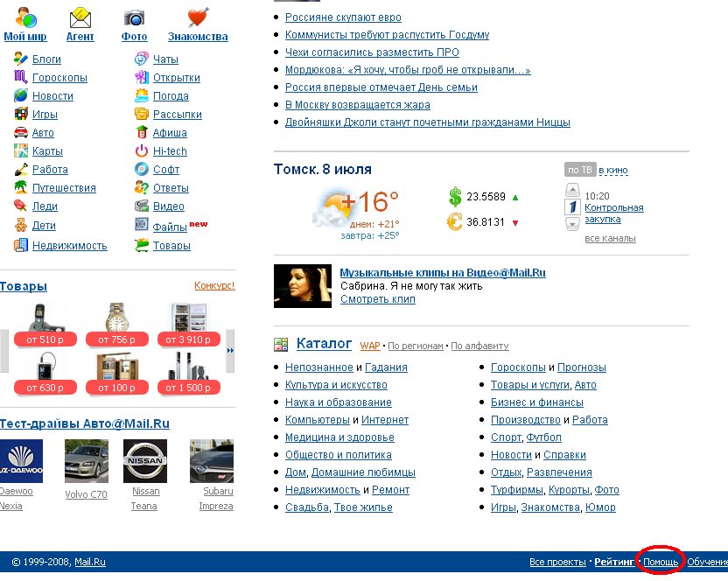Image resolution: width=728 pixels, height=581 pixels.
Task: Click the music player product от 630 р
Action: point(45,373)
